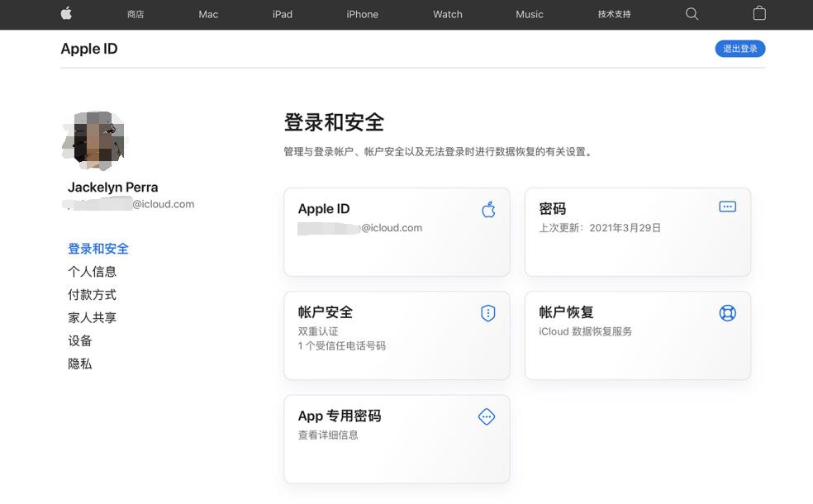The height and width of the screenshot is (504, 813).
Task: Click the lifebuoy icon on 帐户恢复 card
Action: [x=727, y=313]
